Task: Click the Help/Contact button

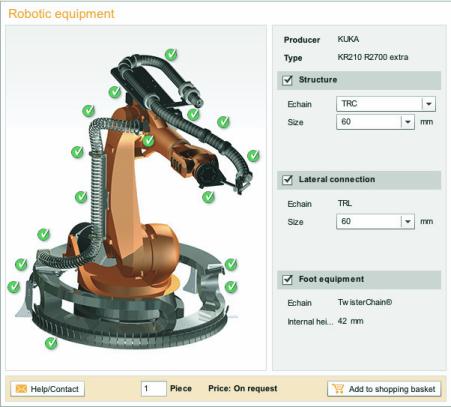Action: 48,389
